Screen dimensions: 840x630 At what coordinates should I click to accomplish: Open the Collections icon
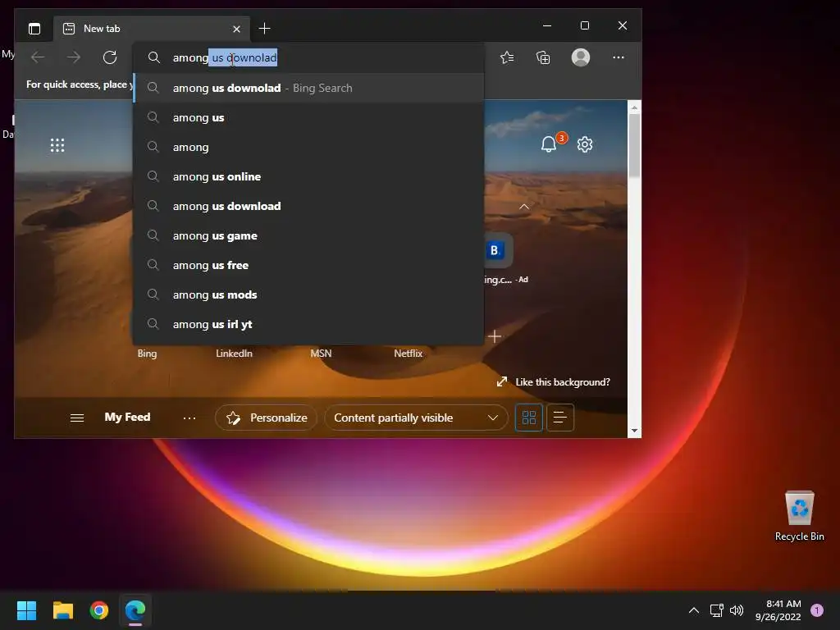tap(543, 57)
